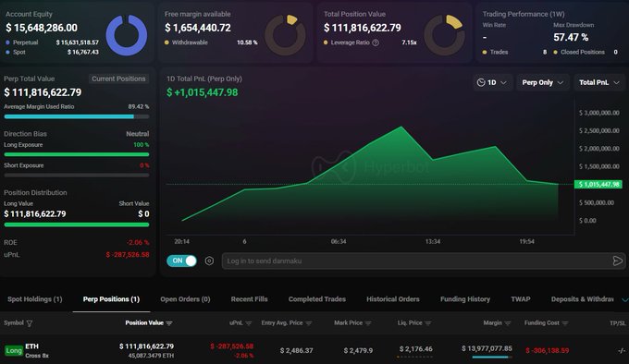Click Account Equity value $15,648,286.00
This screenshot has height=364, width=629.
coord(42,28)
